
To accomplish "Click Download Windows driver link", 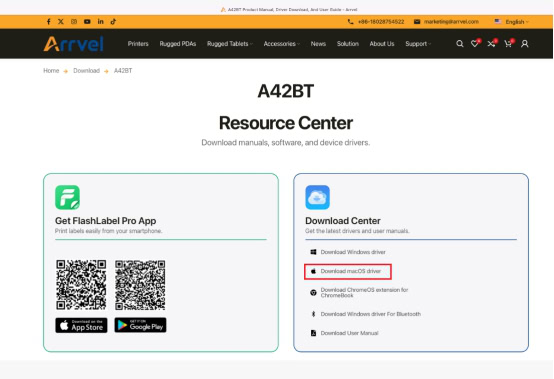I will (353, 252).
